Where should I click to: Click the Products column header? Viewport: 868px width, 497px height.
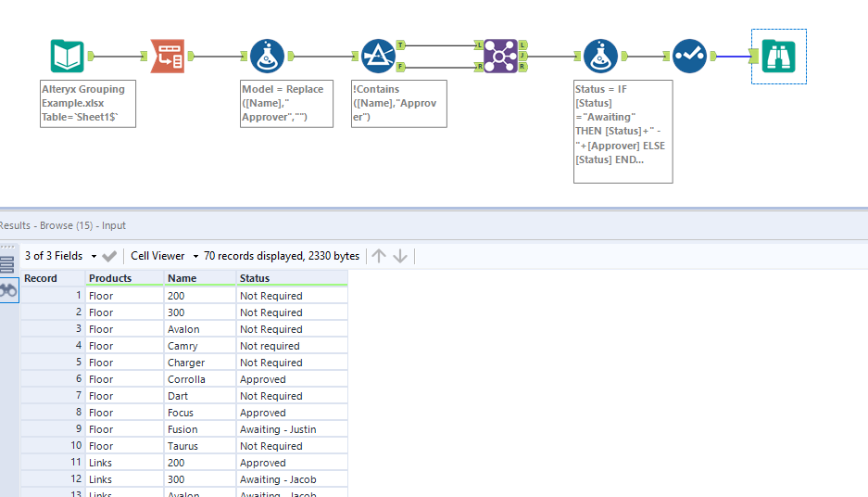(124, 278)
